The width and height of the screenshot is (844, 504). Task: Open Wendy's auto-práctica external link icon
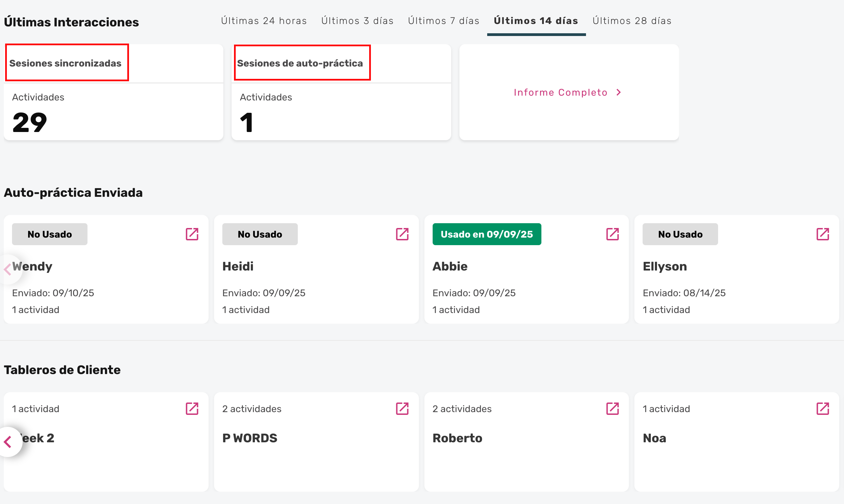(192, 234)
